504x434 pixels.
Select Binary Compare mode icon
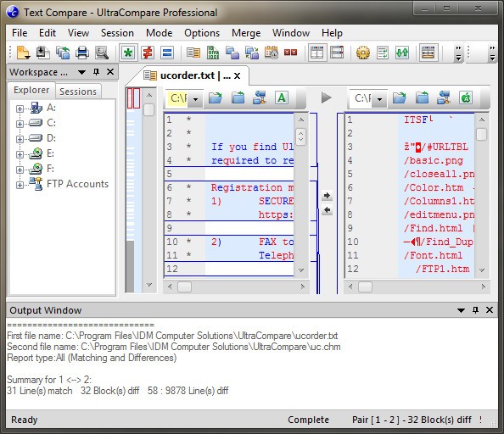[213, 53]
